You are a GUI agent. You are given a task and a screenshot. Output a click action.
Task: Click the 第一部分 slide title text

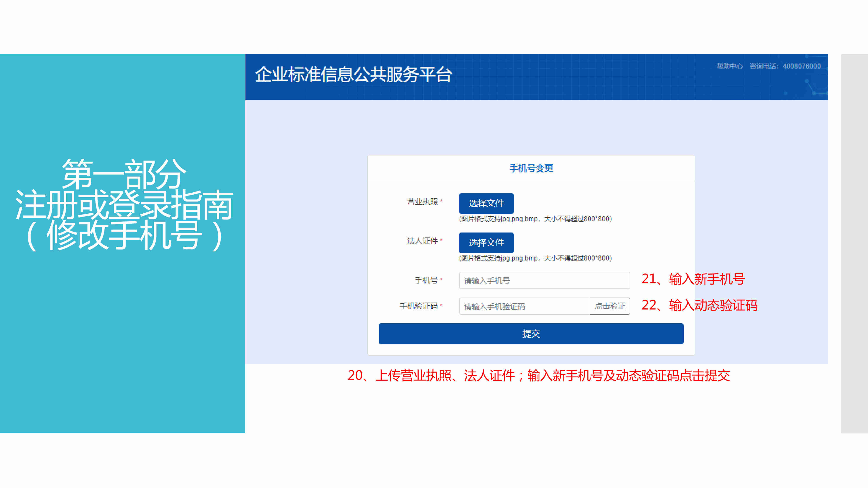[124, 174]
